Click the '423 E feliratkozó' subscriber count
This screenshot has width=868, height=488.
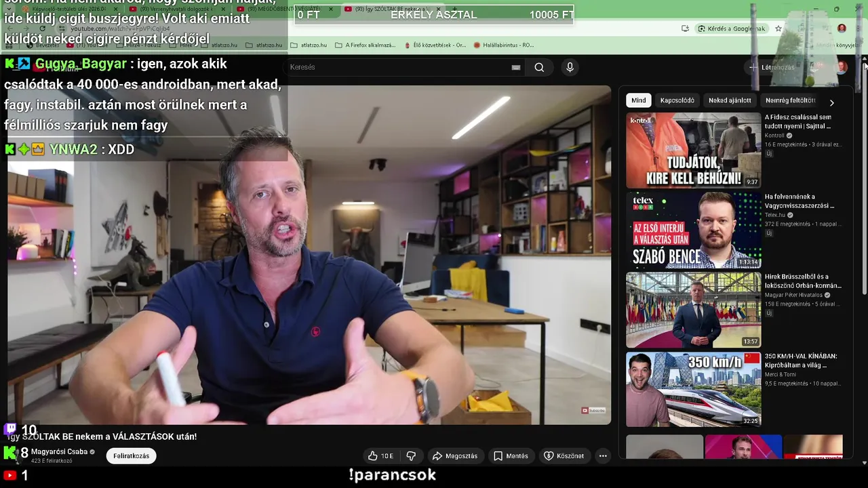(52, 461)
